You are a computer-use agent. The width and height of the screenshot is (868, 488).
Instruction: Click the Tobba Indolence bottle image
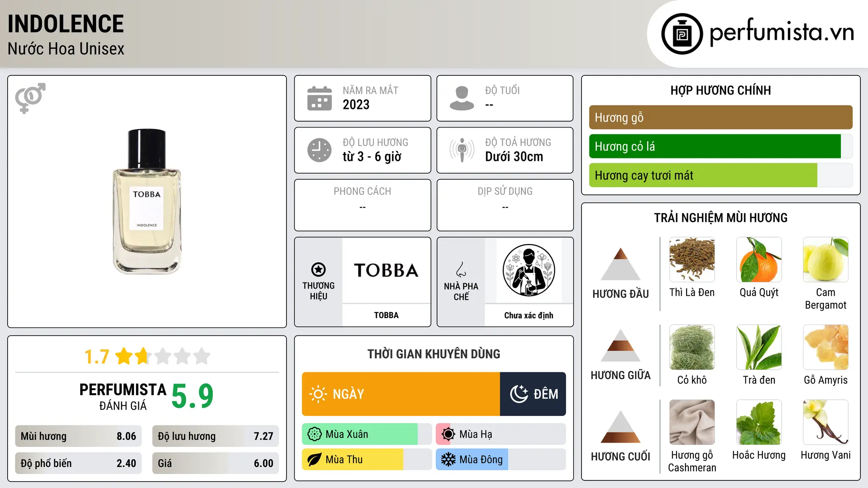click(147, 201)
